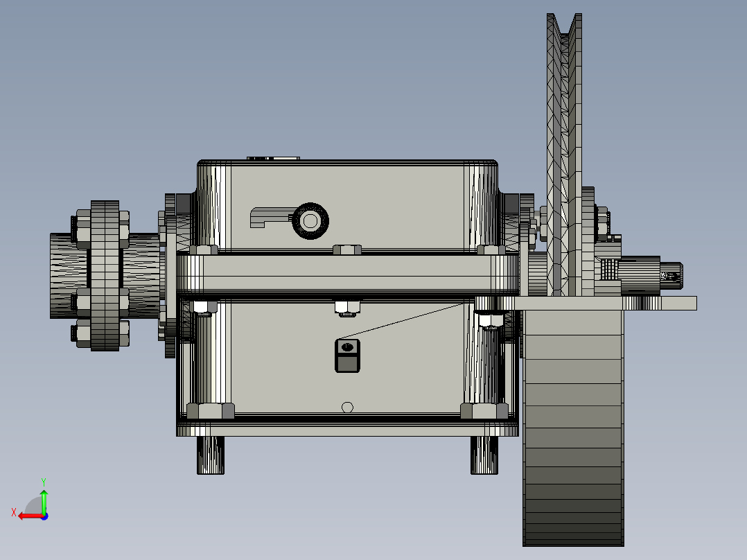This screenshot has width=747, height=560.
Task: Click the orientation triad origin sphere
Action: coord(44,516)
